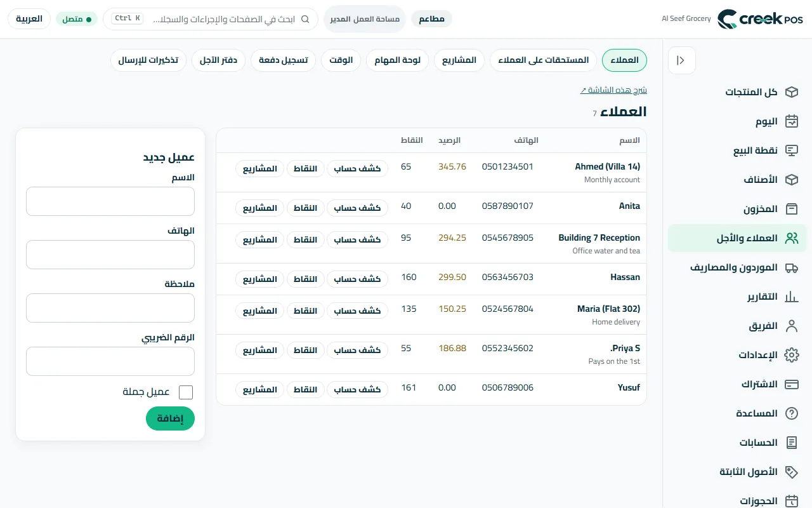Viewport: 812px width, 508px height.
Task: Click the التقارير bar chart icon
Action: (791, 297)
